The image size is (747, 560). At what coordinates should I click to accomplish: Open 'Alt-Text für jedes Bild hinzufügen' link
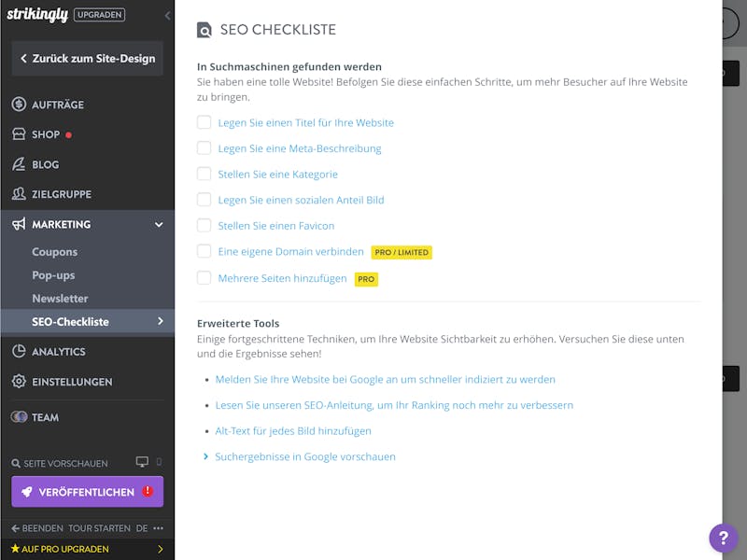pyautogui.click(x=293, y=431)
